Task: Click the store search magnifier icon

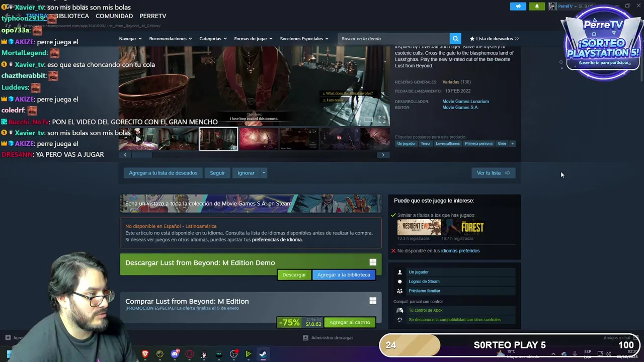Action: point(455,39)
